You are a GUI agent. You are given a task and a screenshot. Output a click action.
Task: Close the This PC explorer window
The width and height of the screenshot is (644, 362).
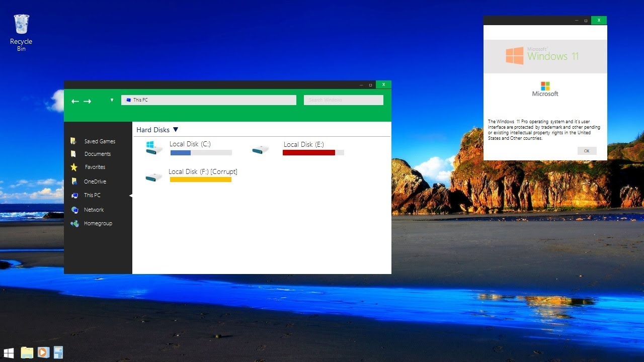pyautogui.click(x=383, y=85)
